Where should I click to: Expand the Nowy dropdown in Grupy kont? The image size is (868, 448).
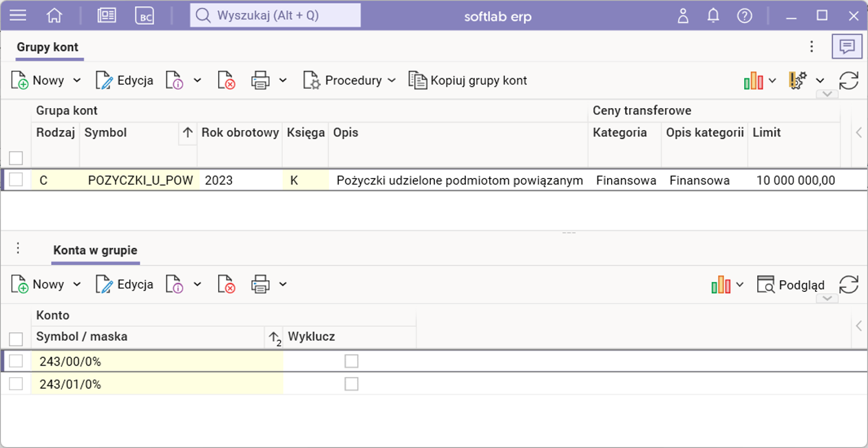[76, 80]
